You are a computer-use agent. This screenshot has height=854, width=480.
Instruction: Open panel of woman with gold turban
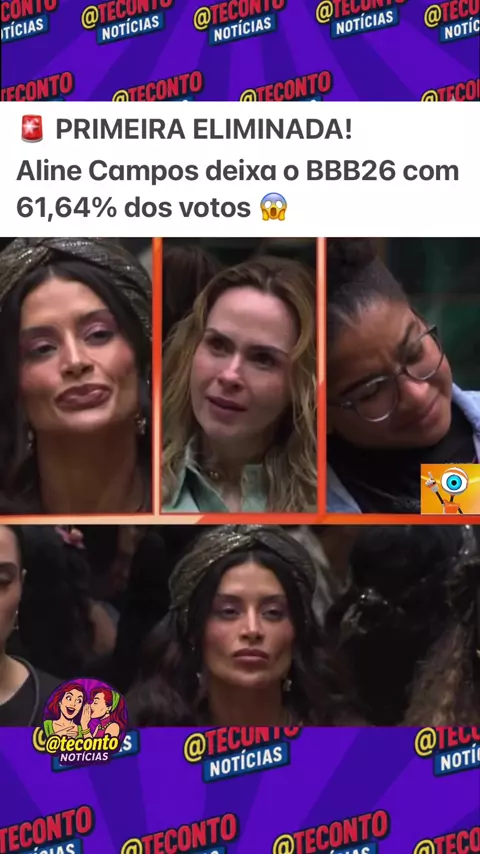pos(76,375)
